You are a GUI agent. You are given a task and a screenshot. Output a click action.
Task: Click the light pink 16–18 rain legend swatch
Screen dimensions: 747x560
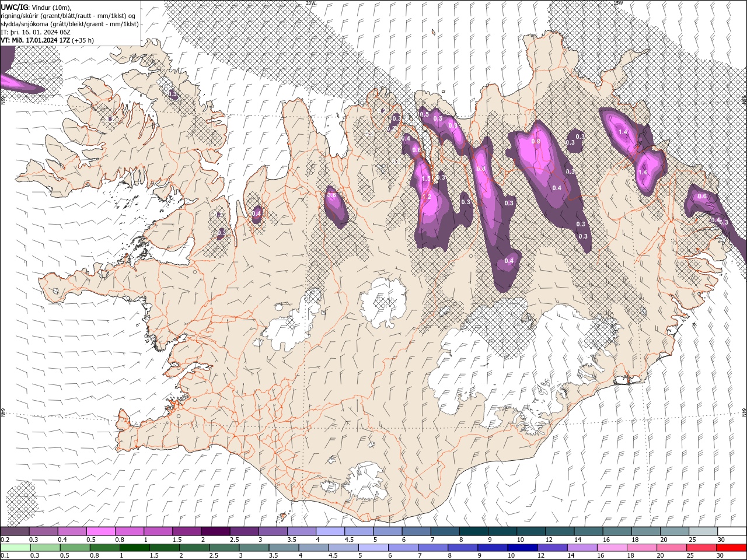[x=613, y=548]
